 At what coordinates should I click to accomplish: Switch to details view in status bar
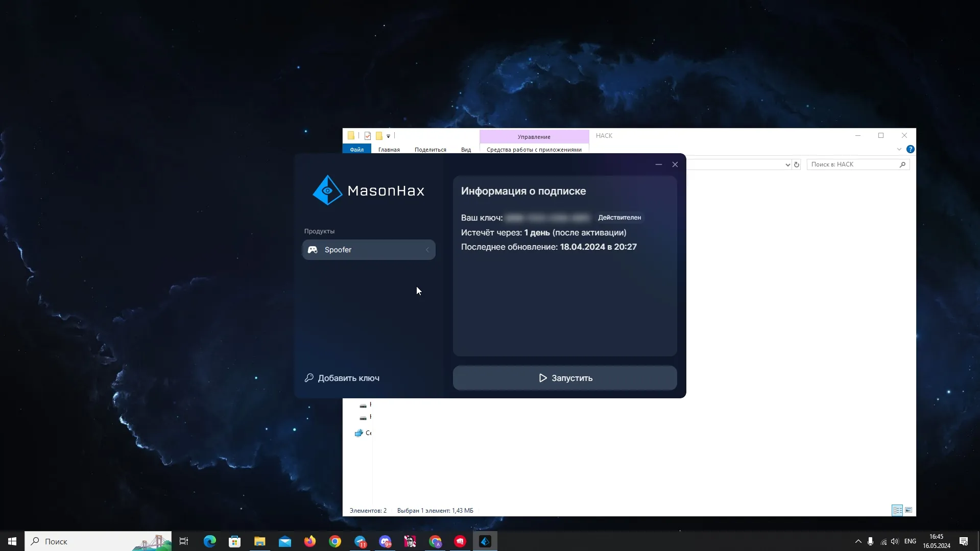click(x=897, y=510)
